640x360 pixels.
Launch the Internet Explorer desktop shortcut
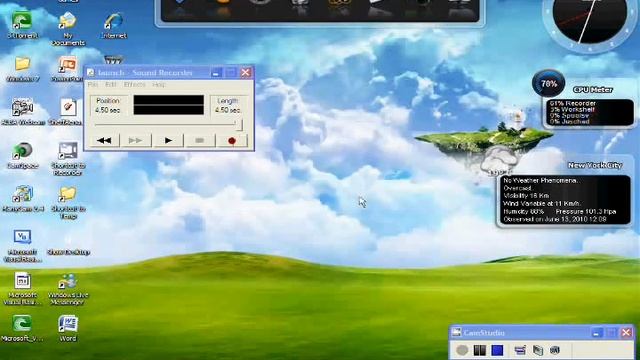[x=113, y=24]
